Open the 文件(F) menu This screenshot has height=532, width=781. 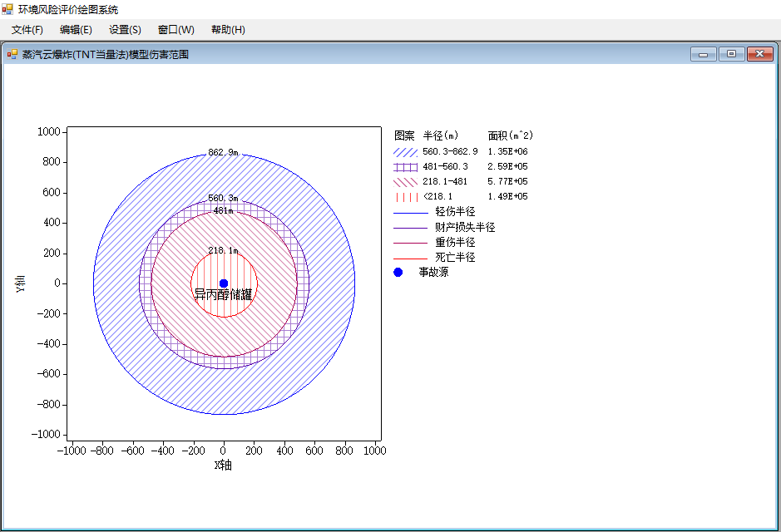coord(27,30)
